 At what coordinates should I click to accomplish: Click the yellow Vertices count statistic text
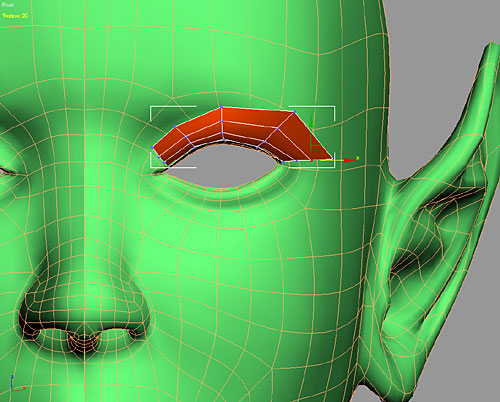pyautogui.click(x=15, y=16)
